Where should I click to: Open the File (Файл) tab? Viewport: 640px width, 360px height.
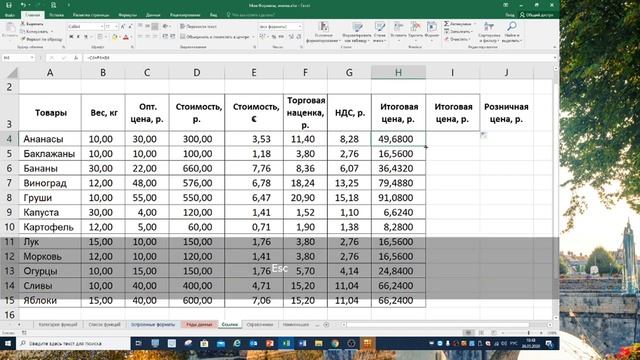10,15
